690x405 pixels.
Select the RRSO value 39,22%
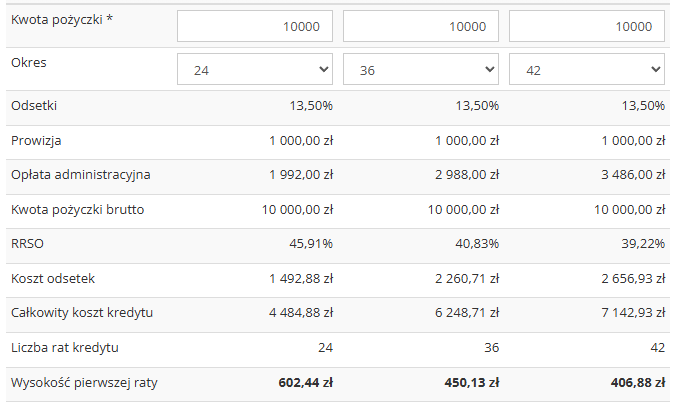pyautogui.click(x=643, y=243)
